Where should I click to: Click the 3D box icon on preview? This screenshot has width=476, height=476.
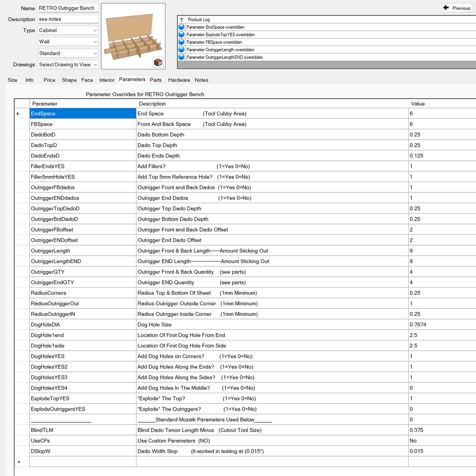coord(158,63)
